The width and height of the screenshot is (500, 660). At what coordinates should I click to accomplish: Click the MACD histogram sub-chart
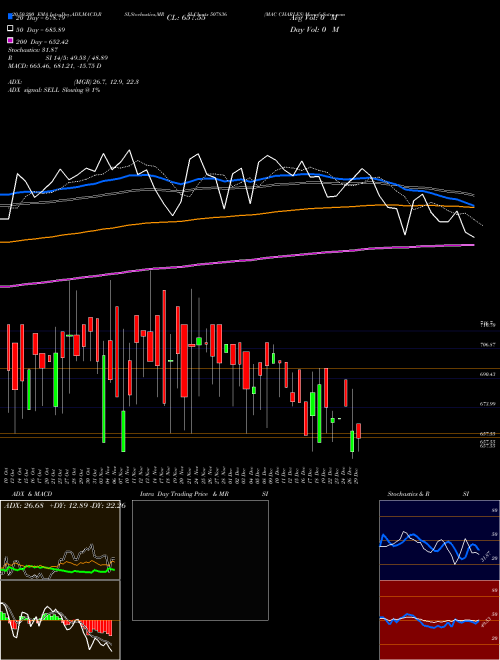(x=60, y=620)
